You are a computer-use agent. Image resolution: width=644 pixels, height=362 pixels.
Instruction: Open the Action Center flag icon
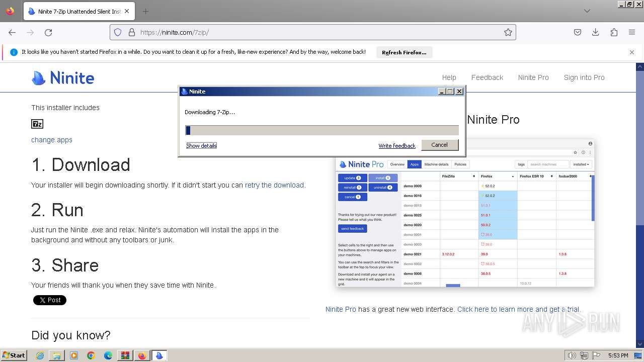(x=596, y=355)
